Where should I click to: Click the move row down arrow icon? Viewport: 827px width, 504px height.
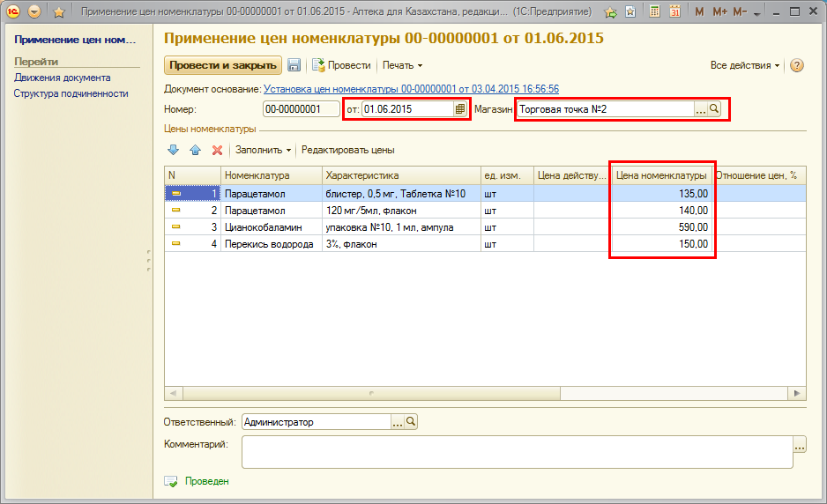coord(173,150)
